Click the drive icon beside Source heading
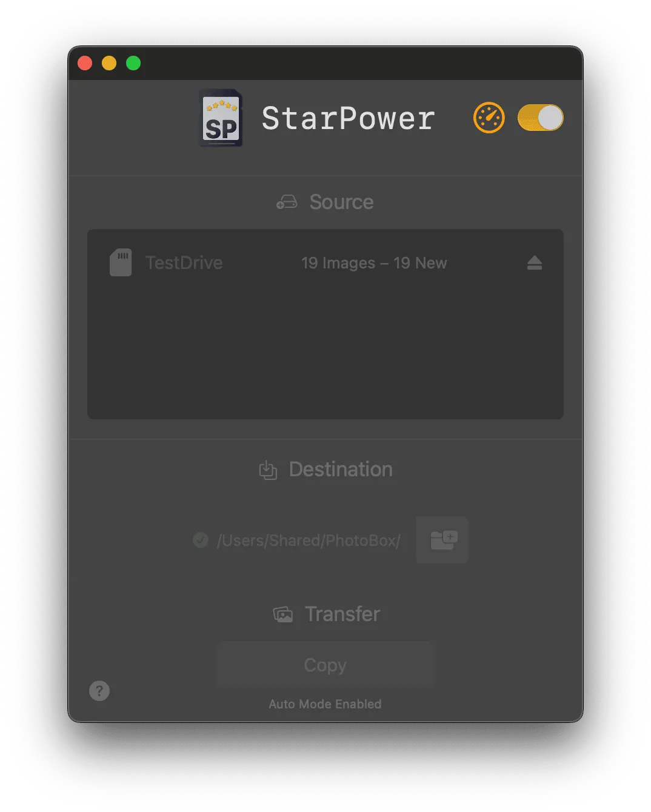This screenshot has width=651, height=812. coord(287,202)
